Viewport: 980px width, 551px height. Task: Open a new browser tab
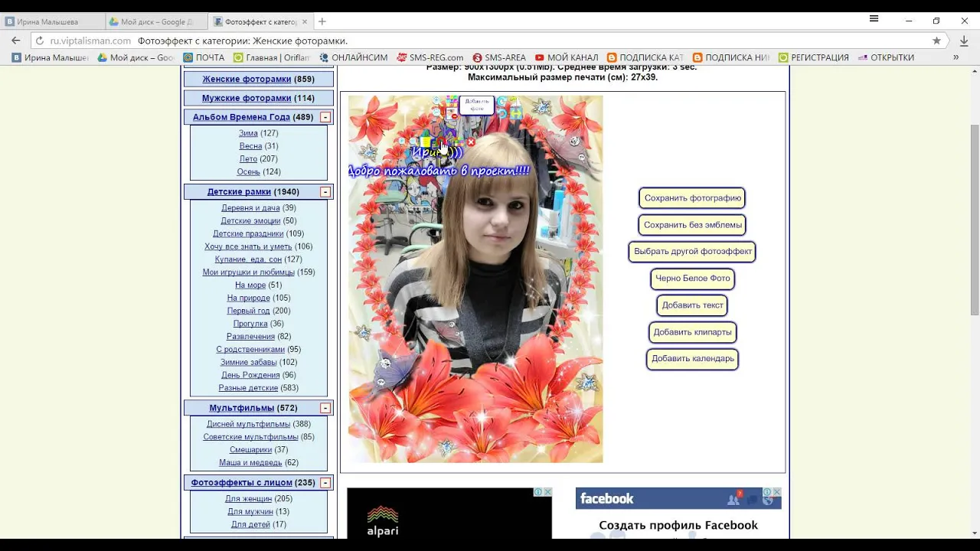pos(322,21)
